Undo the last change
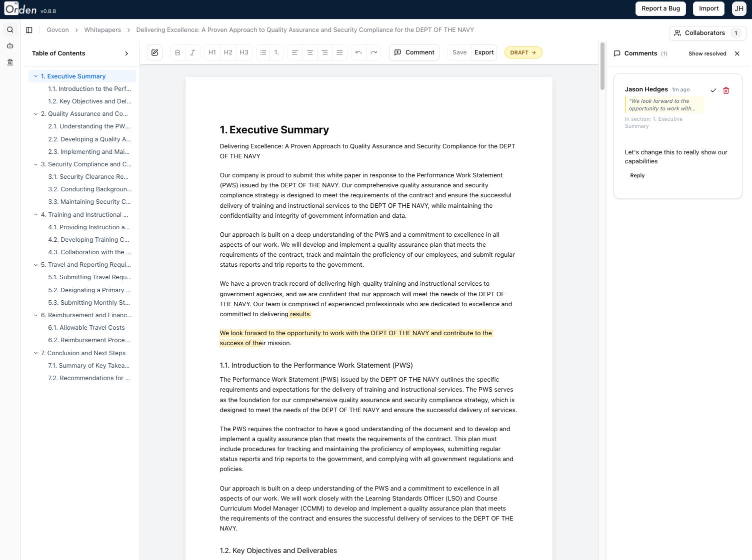 click(358, 52)
